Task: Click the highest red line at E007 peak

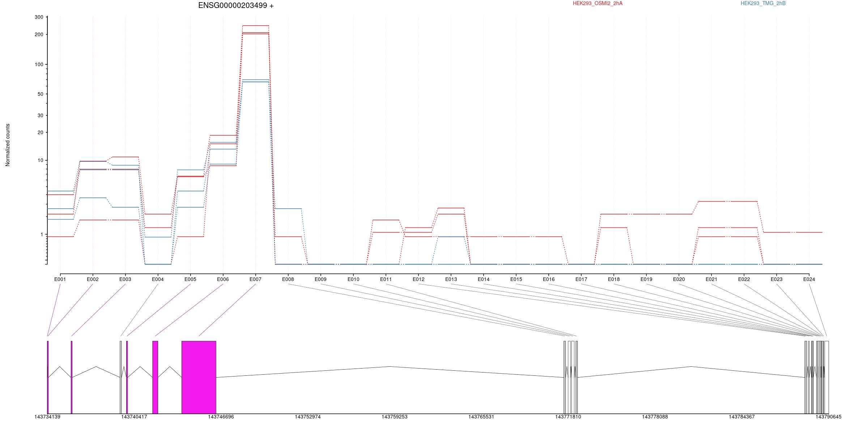Action: 255,26
